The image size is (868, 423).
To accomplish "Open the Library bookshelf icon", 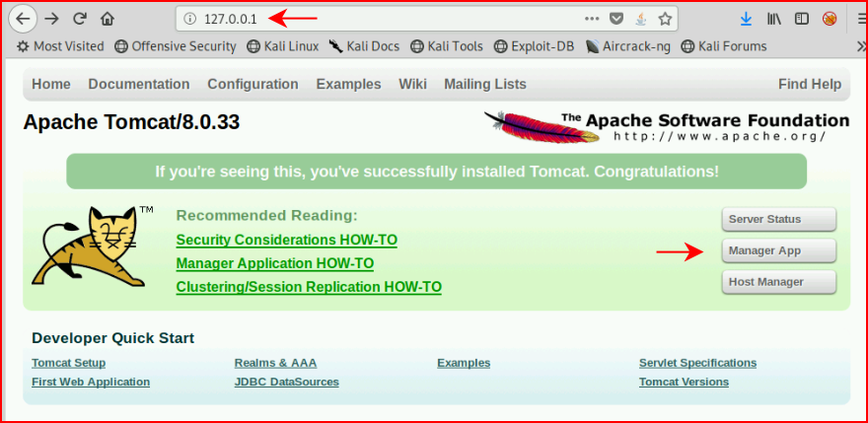I will (774, 19).
